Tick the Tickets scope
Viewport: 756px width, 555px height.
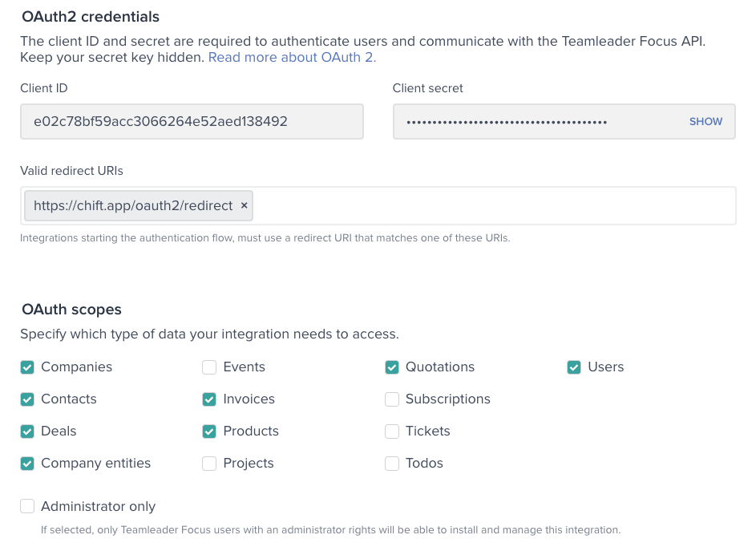(x=392, y=431)
